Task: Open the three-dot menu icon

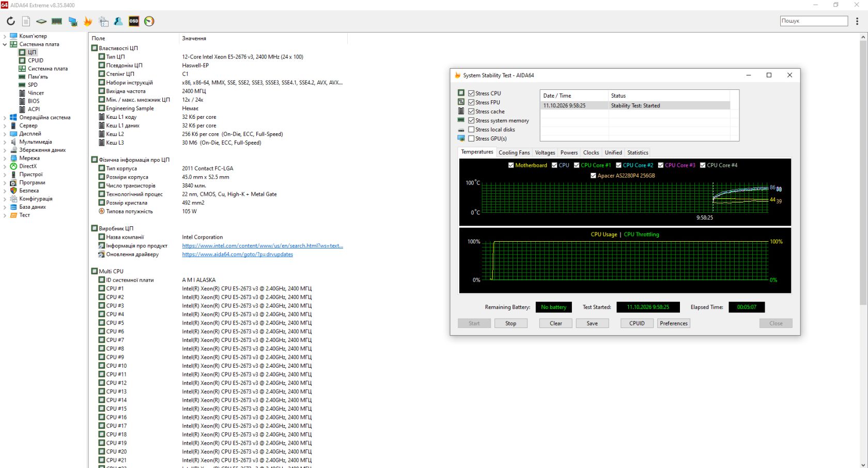Action: (857, 21)
